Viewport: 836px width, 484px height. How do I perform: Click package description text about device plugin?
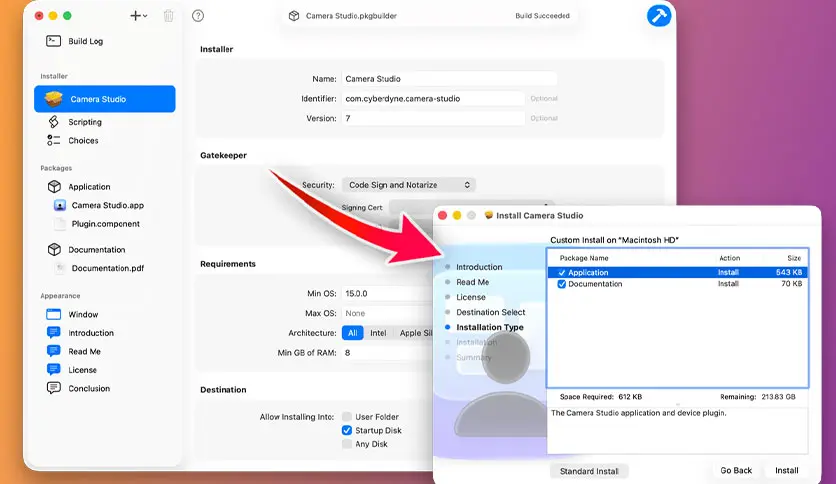click(638, 413)
